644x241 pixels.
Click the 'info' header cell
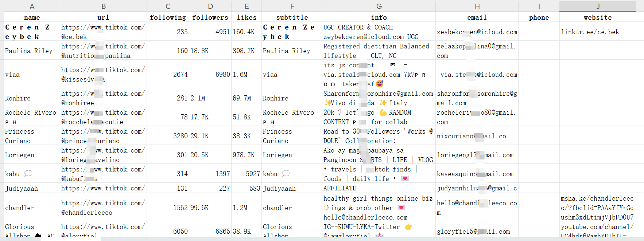click(379, 17)
